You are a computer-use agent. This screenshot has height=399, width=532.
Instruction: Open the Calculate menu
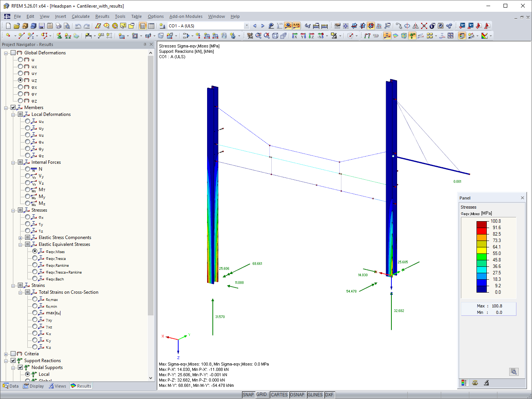click(80, 16)
